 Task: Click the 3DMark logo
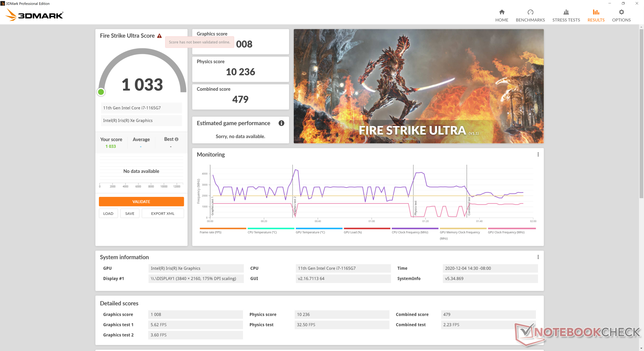point(35,15)
